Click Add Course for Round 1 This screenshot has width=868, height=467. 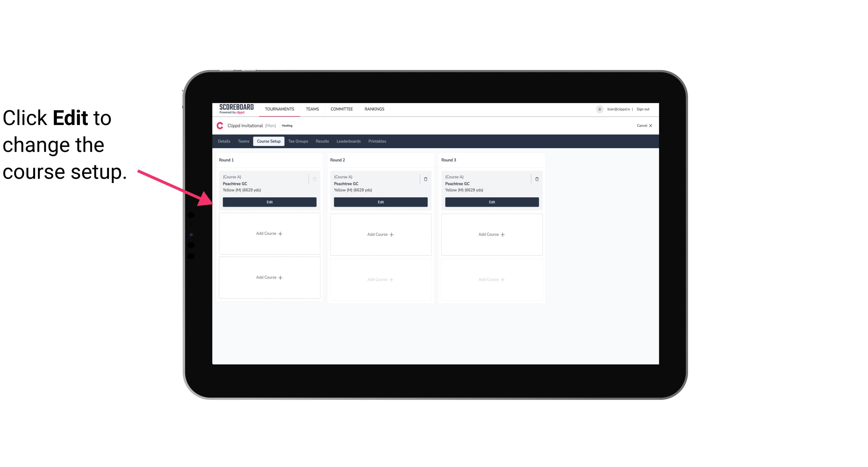(269, 234)
